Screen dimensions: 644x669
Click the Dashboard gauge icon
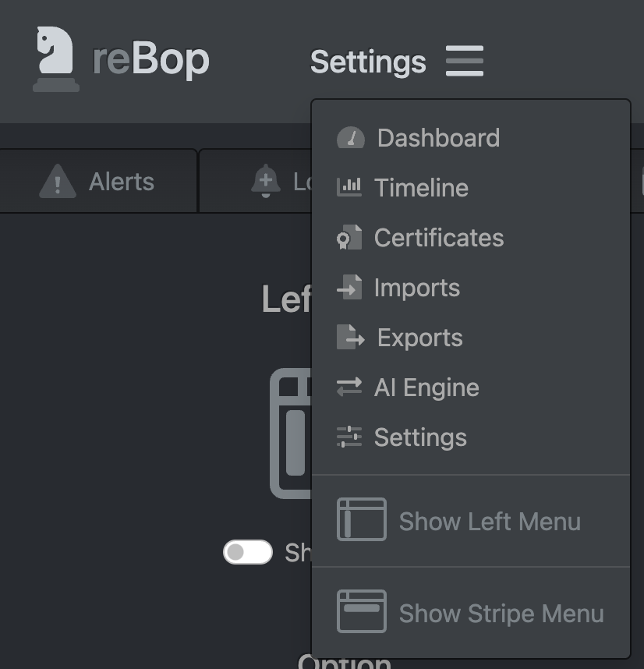pyautogui.click(x=351, y=137)
